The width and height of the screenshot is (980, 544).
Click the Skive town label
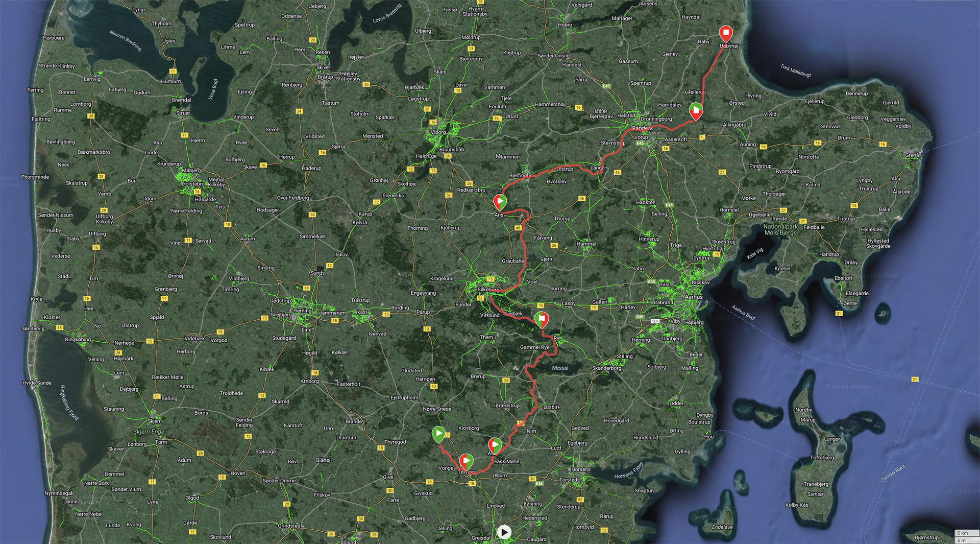click(323, 67)
